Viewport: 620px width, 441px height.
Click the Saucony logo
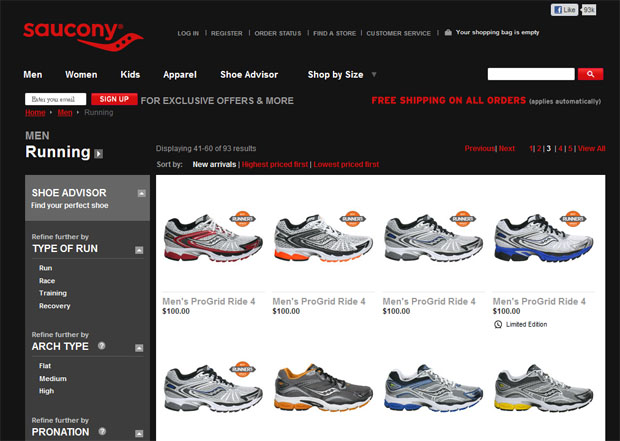coord(83,37)
